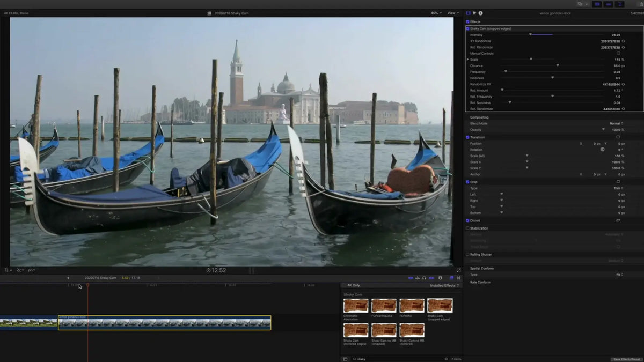This screenshot has width=644, height=362.
Task: Enter viewer full screen playback
Action: (458, 270)
